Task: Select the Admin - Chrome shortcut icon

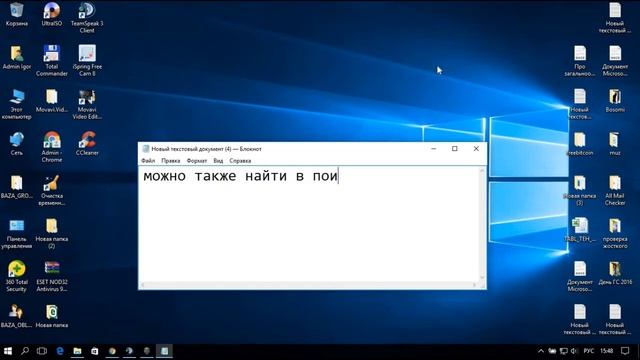Action: click(52, 147)
